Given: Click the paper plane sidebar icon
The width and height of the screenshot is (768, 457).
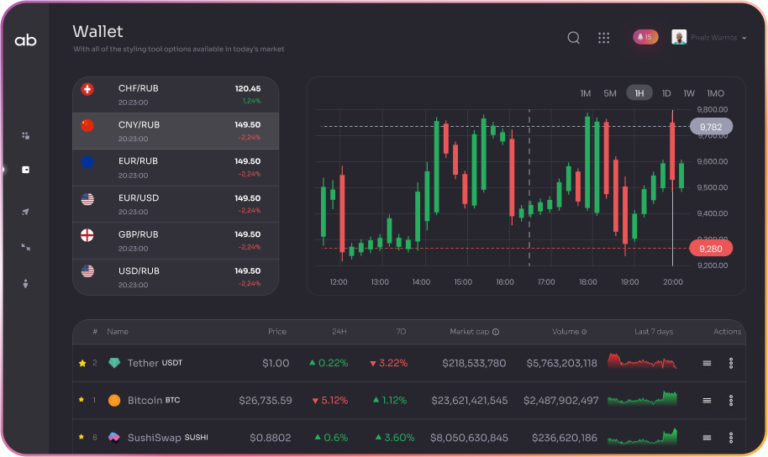Looking at the screenshot, I should [x=25, y=211].
